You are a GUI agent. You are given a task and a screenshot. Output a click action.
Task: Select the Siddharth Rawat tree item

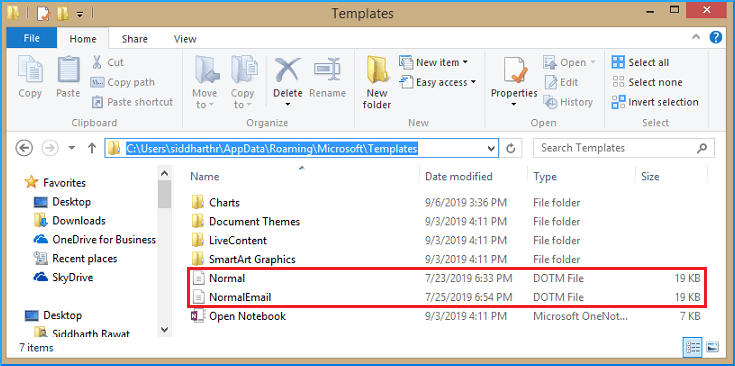click(82, 334)
